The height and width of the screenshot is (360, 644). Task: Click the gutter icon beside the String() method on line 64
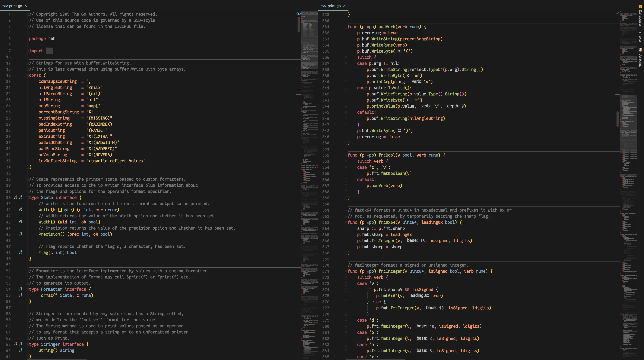(x=21, y=350)
